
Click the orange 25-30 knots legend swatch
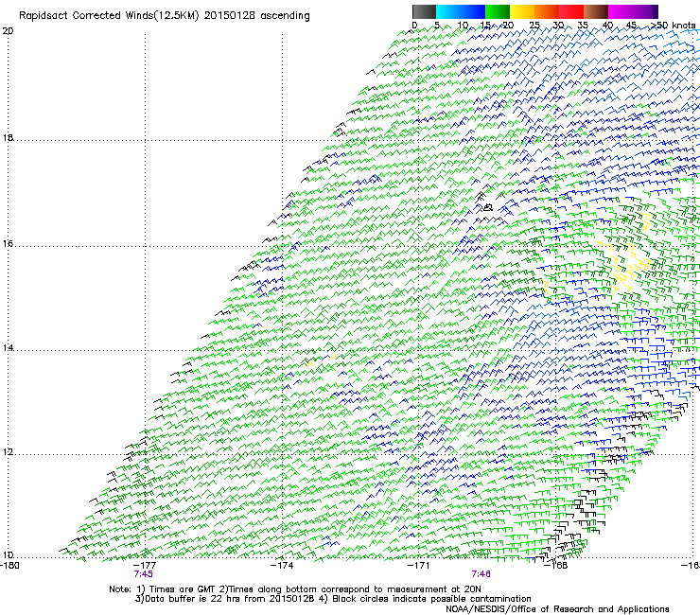[x=547, y=11]
